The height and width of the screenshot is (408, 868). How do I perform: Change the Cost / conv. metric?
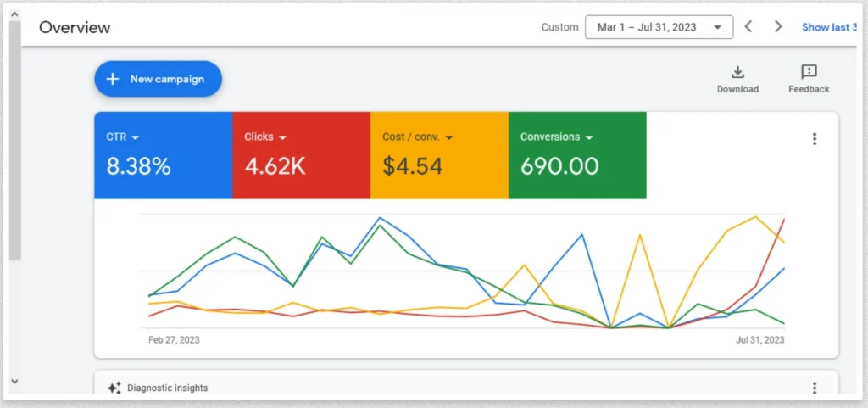(x=448, y=137)
